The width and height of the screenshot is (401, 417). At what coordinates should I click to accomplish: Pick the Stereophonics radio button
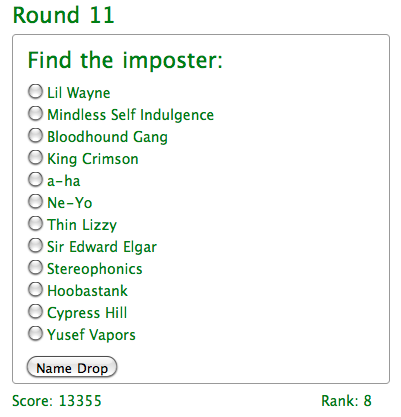[x=35, y=268]
